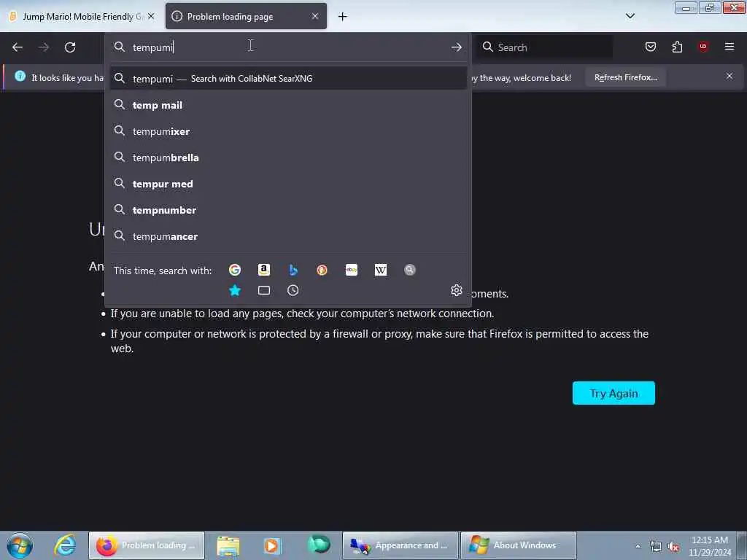The height and width of the screenshot is (560, 747).
Task: Switch to the 'Appearance and ...' taskbar window
Action: [400, 545]
